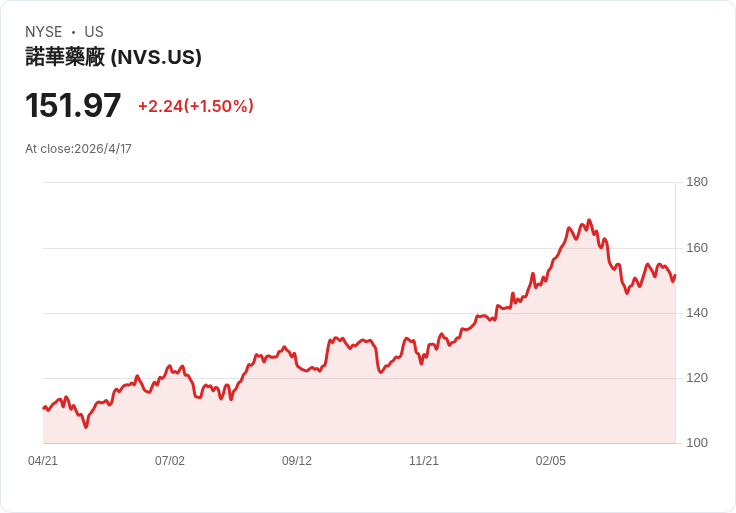Click the 02/05 date label on x-axis

click(551, 461)
